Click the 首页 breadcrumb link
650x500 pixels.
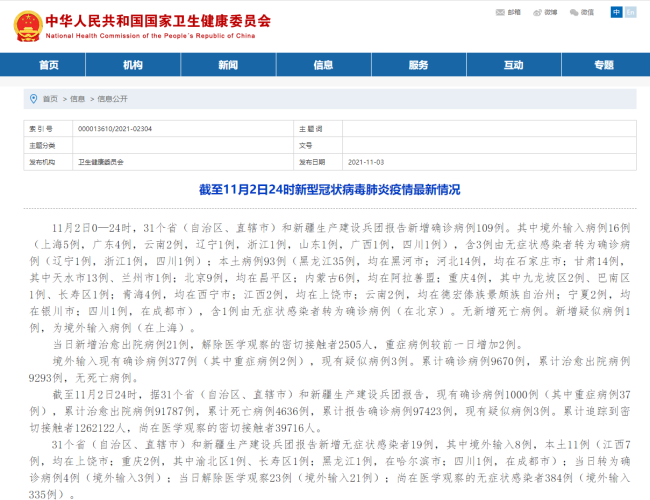click(x=50, y=99)
